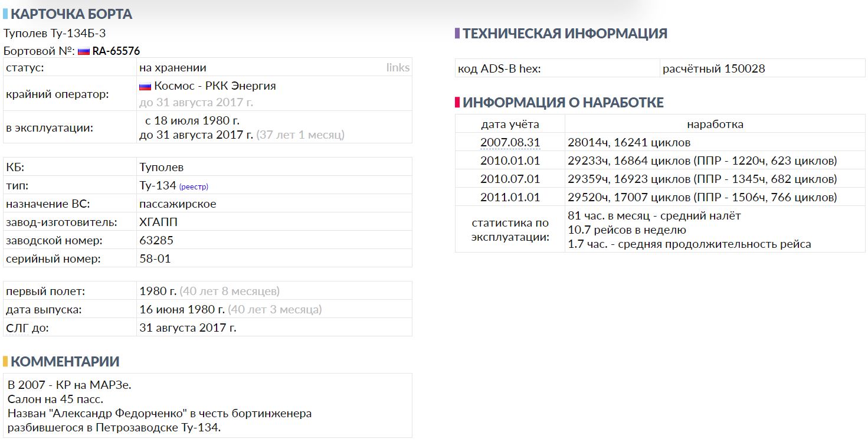868x442 pixels.
Task: Click the comment line 'В 2007 - КР на МАРЗе.'
Action: (x=70, y=385)
